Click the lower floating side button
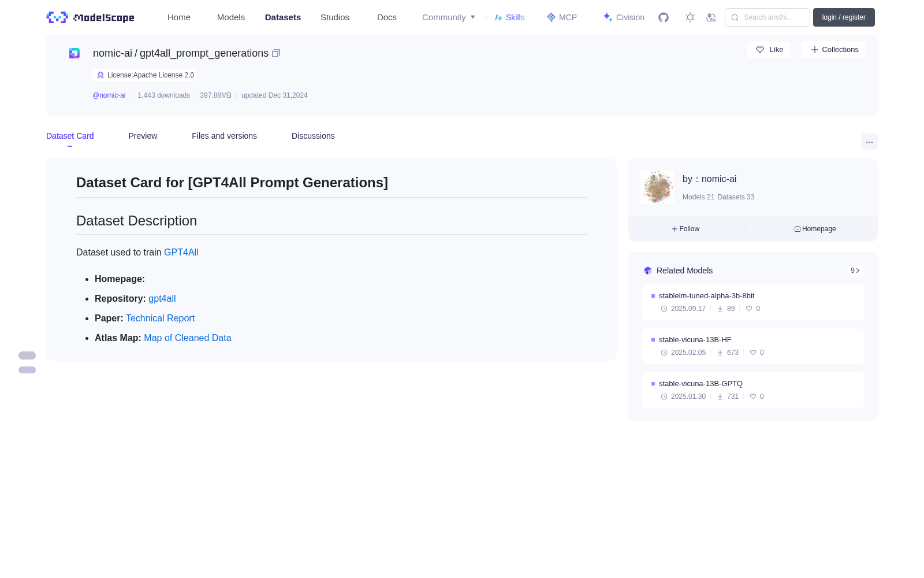The image size is (924, 578). pyautogui.click(x=27, y=370)
